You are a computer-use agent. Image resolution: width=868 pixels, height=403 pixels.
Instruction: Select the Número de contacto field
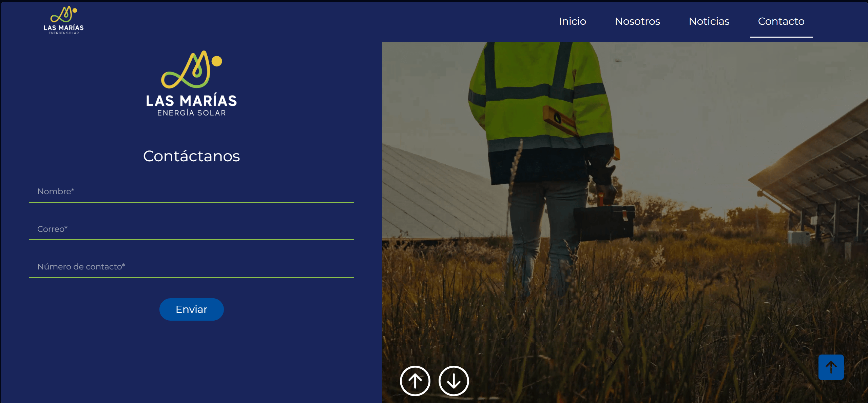(191, 267)
